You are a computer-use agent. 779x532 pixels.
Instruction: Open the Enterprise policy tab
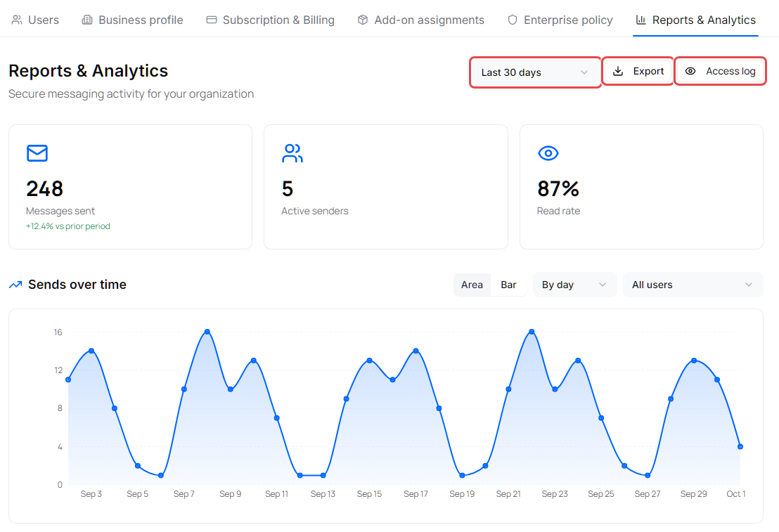pos(560,20)
